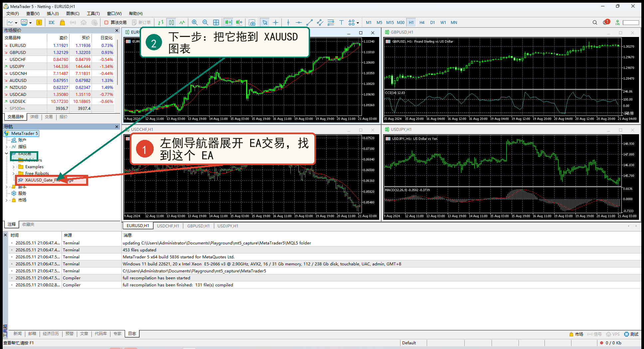This screenshot has height=349, width=644.
Task: Close the 市场报价 market watch panel
Action: click(x=117, y=30)
